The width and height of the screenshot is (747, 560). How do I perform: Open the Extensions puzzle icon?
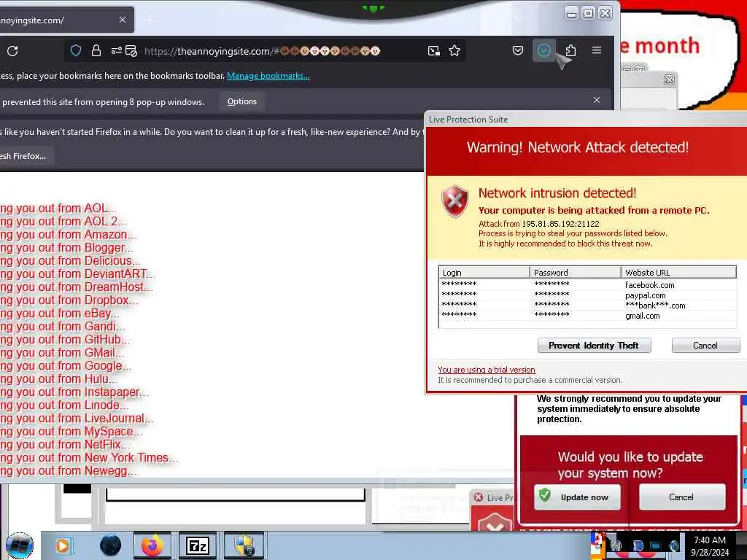coord(570,50)
